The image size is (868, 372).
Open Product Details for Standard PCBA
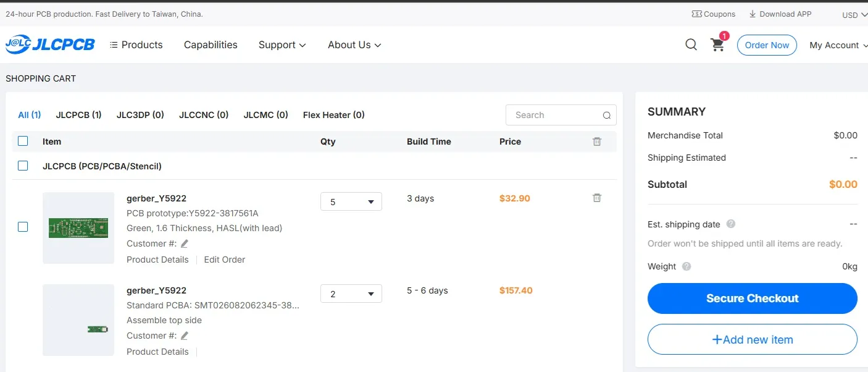[x=157, y=352]
